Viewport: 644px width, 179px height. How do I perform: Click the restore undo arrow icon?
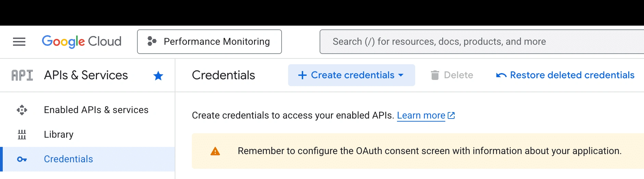coord(501,75)
